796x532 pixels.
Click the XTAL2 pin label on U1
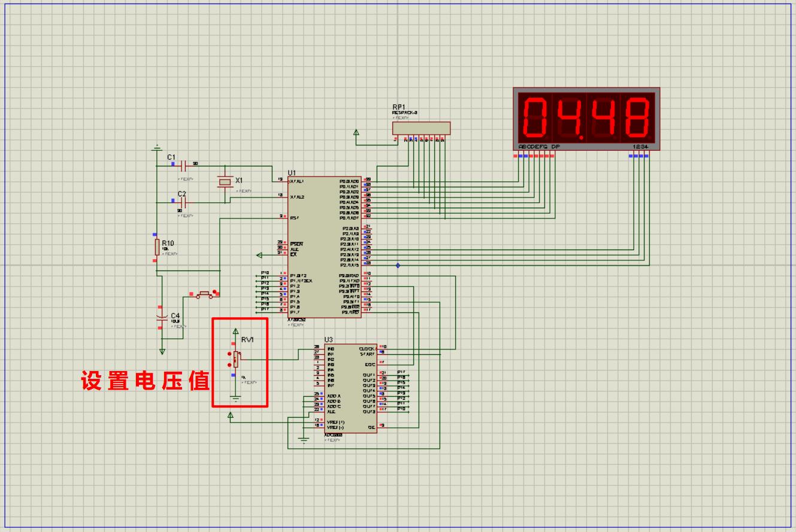[x=297, y=196]
